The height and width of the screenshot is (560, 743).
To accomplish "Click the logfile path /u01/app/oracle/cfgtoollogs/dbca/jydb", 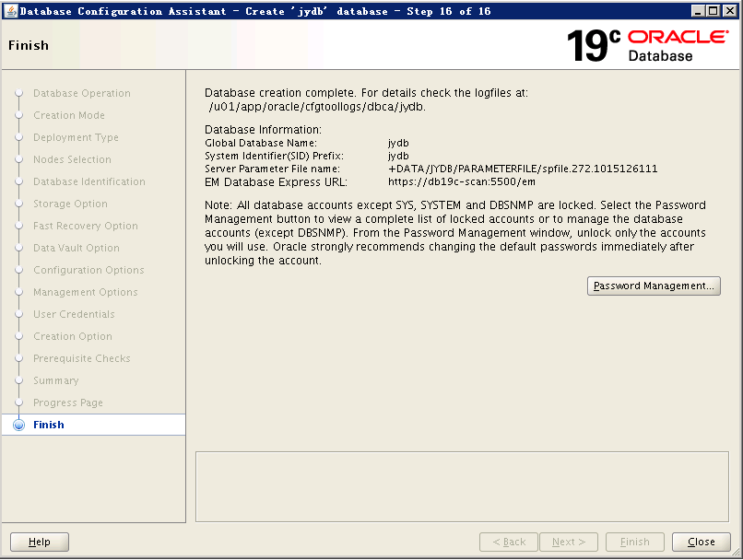I will coord(317,107).
